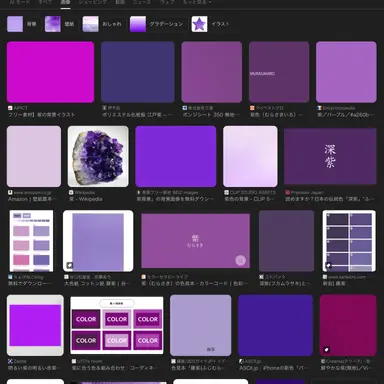Viewport: 384px width, 384px height.
Task: Open the bright magenta image result
Action: (50, 72)
